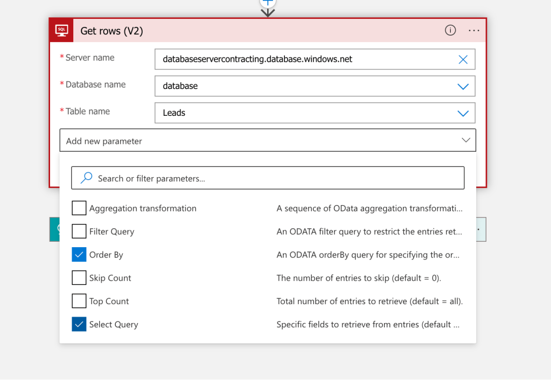Clear the Server name value with X
Screen dimensions: 551x392
pos(463,59)
